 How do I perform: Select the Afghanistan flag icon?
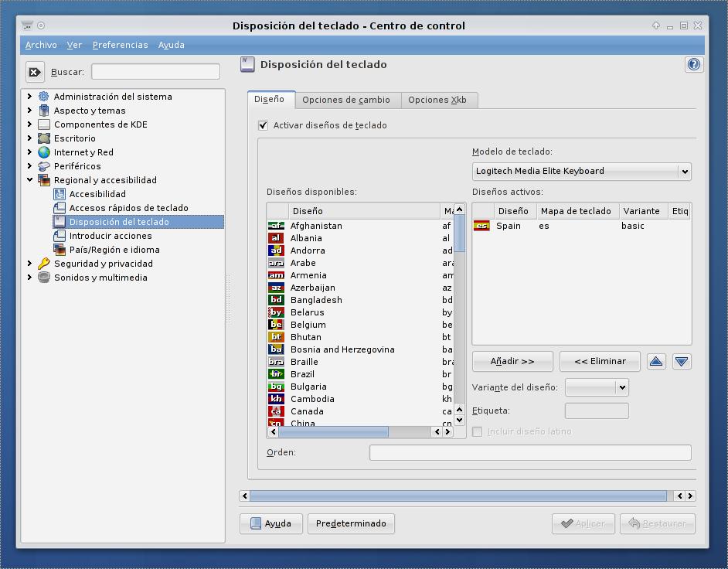[x=276, y=226]
